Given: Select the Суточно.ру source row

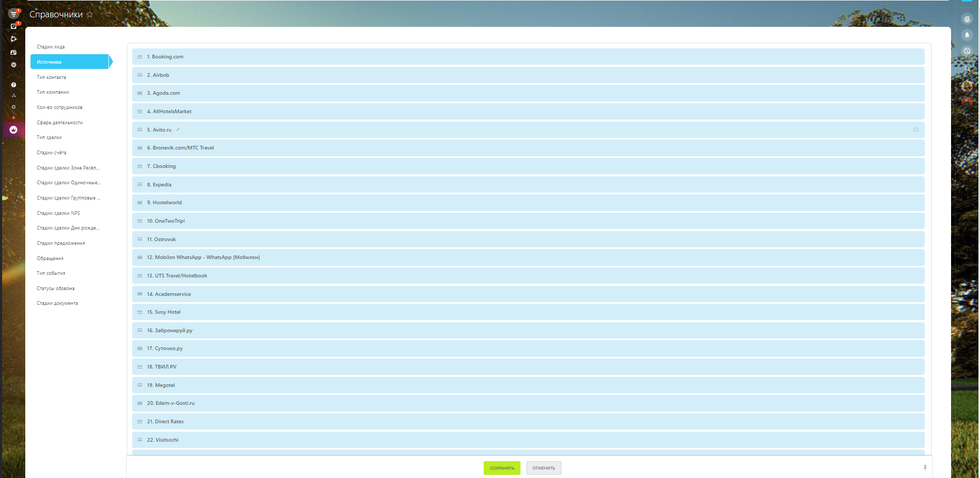Looking at the screenshot, I should pos(528,348).
